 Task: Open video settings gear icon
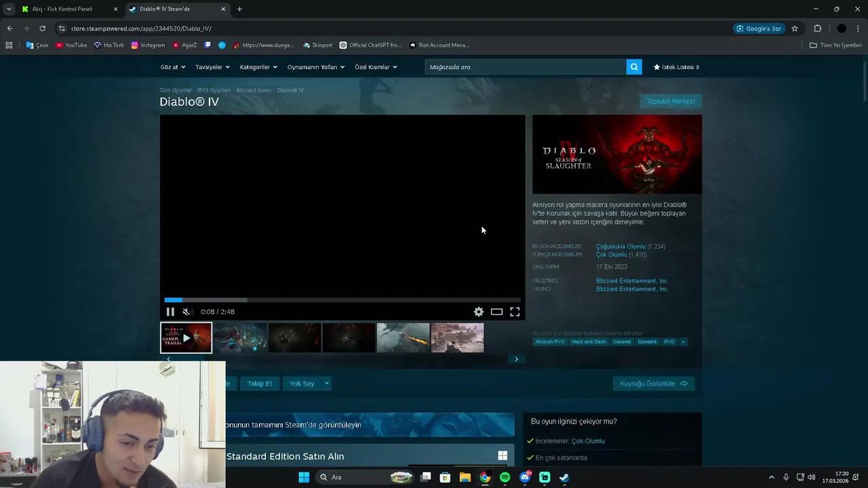pyautogui.click(x=479, y=312)
